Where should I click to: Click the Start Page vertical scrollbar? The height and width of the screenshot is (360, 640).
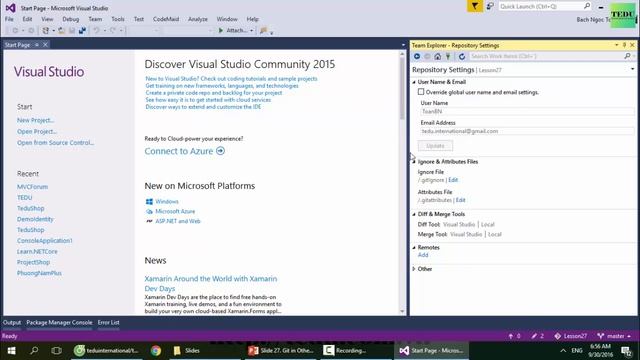pyautogui.click(x=402, y=182)
